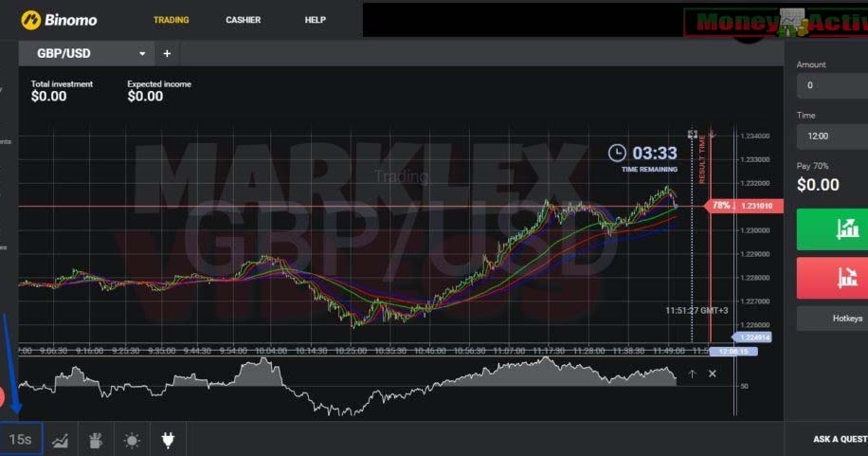The width and height of the screenshot is (868, 456).
Task: Click the Ask a Question link
Action: (841, 439)
